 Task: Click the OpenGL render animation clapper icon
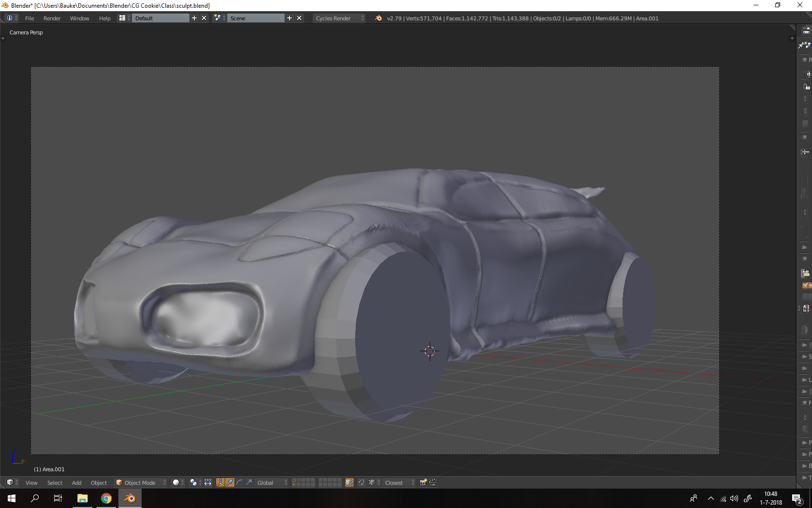pos(433,482)
